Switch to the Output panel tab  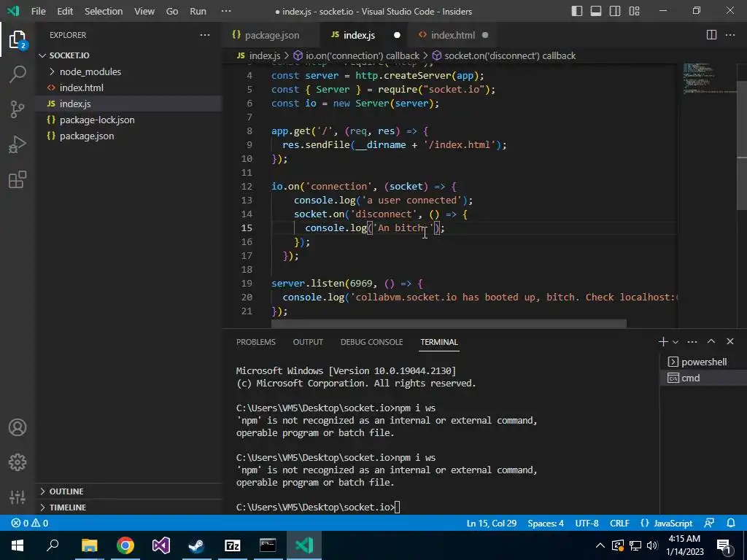(308, 342)
